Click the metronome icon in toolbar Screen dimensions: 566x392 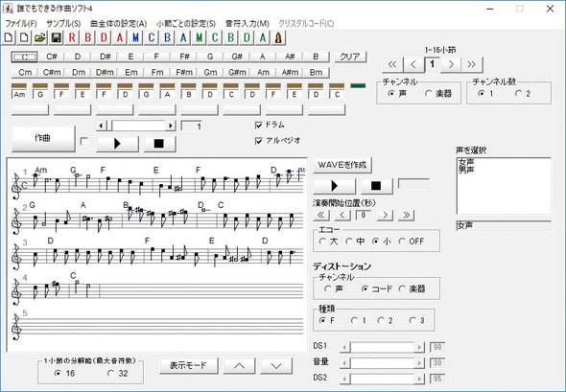[x=278, y=37]
